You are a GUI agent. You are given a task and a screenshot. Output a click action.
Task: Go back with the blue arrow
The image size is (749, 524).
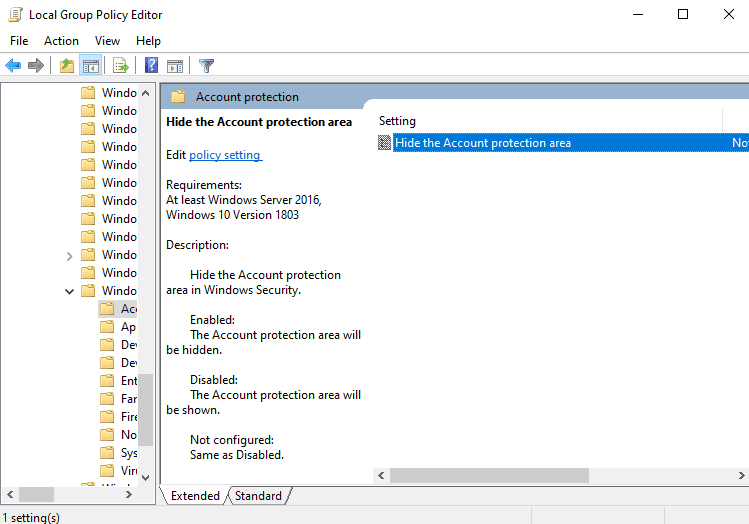(13, 65)
